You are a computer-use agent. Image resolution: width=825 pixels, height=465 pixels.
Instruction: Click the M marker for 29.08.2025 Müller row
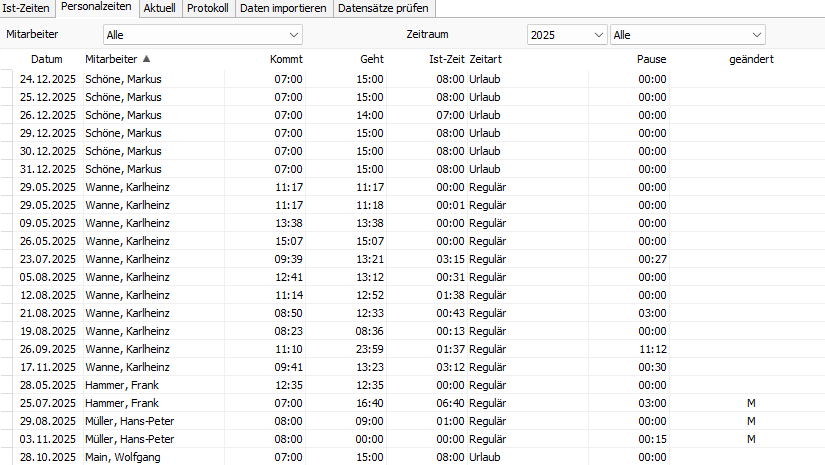click(x=750, y=421)
